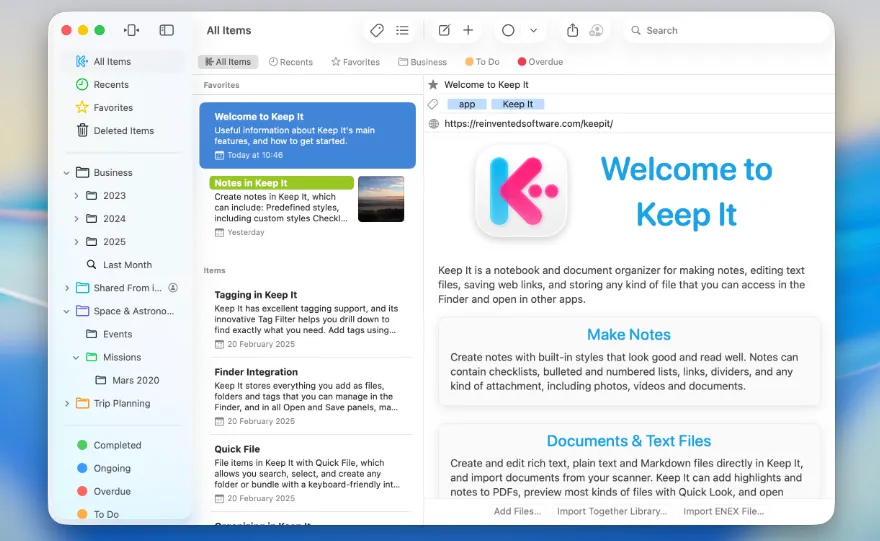Switch to list view icon in toolbar
The width and height of the screenshot is (880, 541).
[x=402, y=30]
